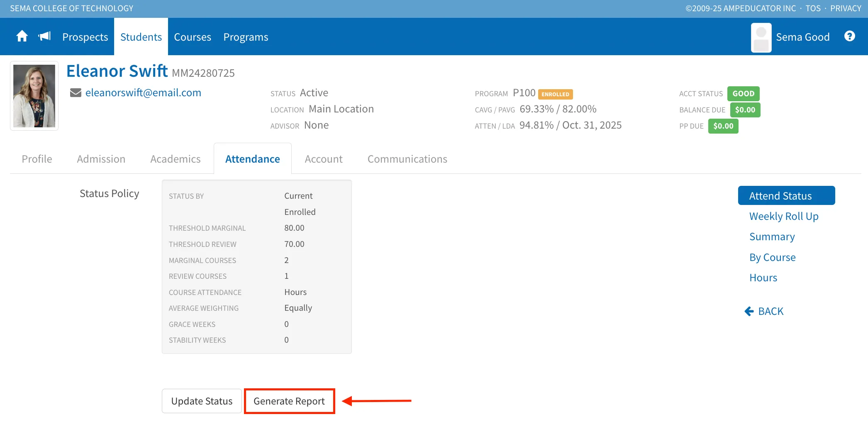Viewport: 868px width, 424px height.
Task: Click the Eleanor Swift name heading
Action: pyautogui.click(x=117, y=71)
